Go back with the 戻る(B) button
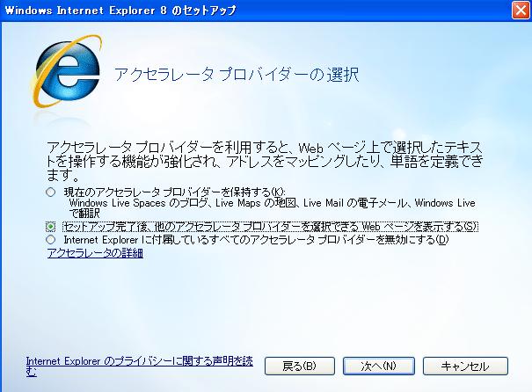The width and height of the screenshot is (532, 392). (300, 366)
